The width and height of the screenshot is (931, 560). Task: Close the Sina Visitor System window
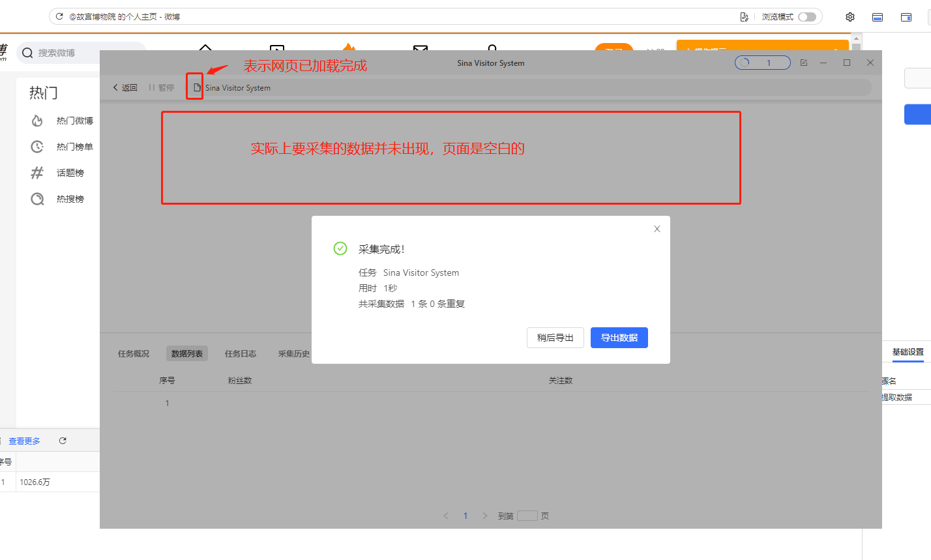[870, 63]
